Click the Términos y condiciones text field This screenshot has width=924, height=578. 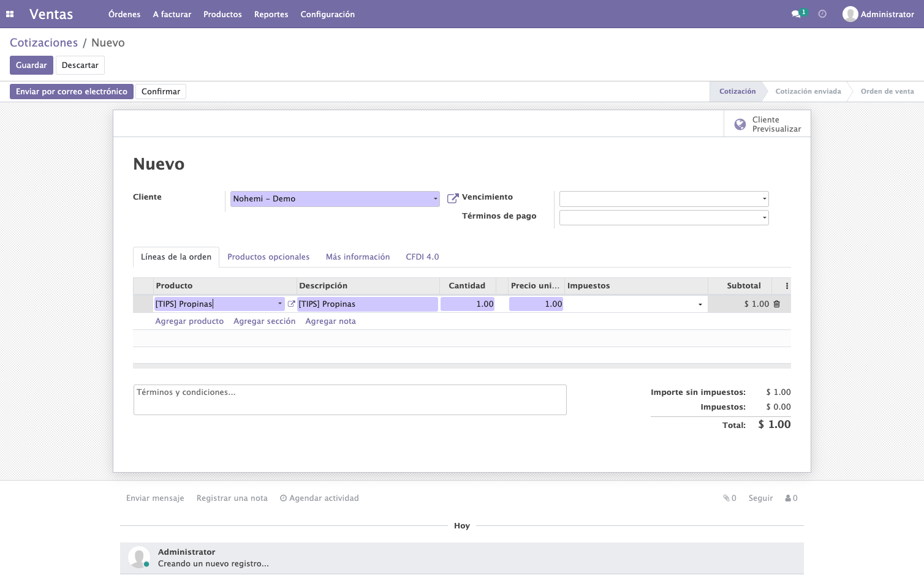coord(350,400)
